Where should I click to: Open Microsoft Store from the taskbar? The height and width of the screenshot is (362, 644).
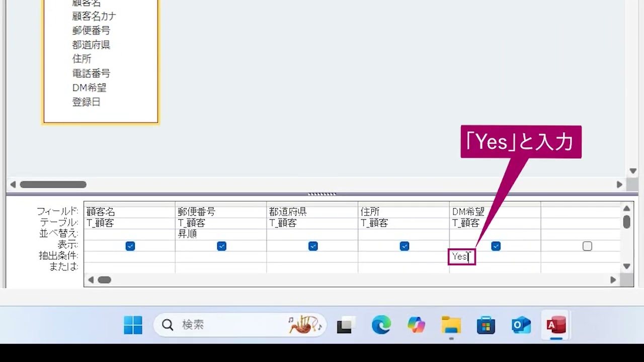point(486,325)
